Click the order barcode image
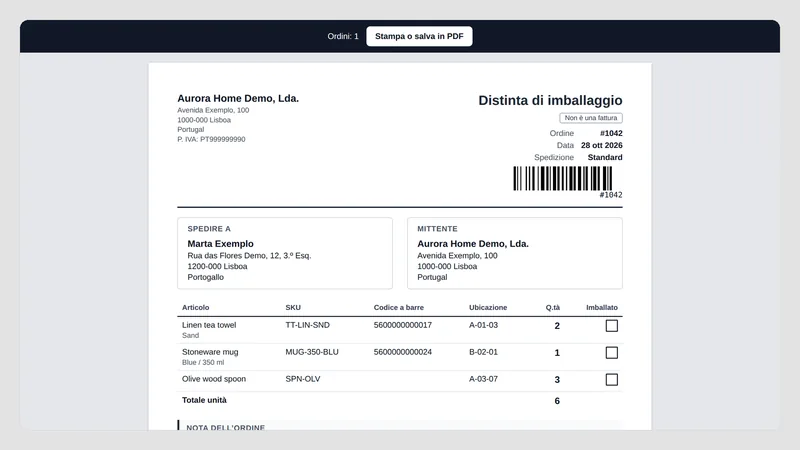The image size is (800, 450). 562,179
